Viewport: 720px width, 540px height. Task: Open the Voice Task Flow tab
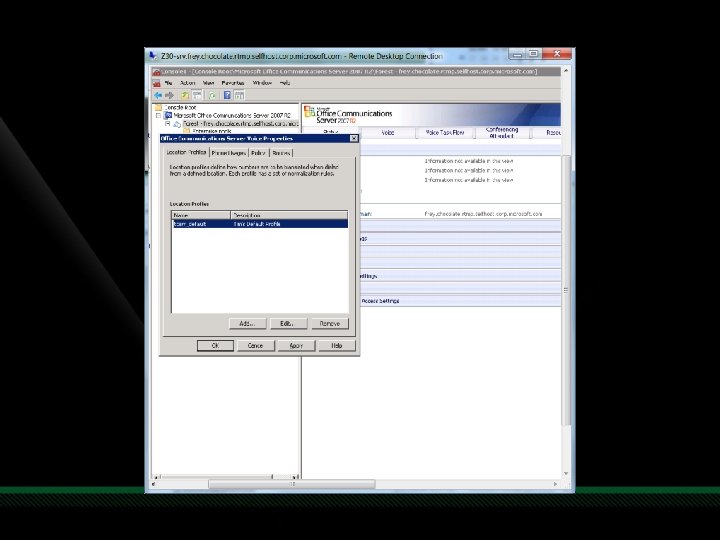[444, 133]
